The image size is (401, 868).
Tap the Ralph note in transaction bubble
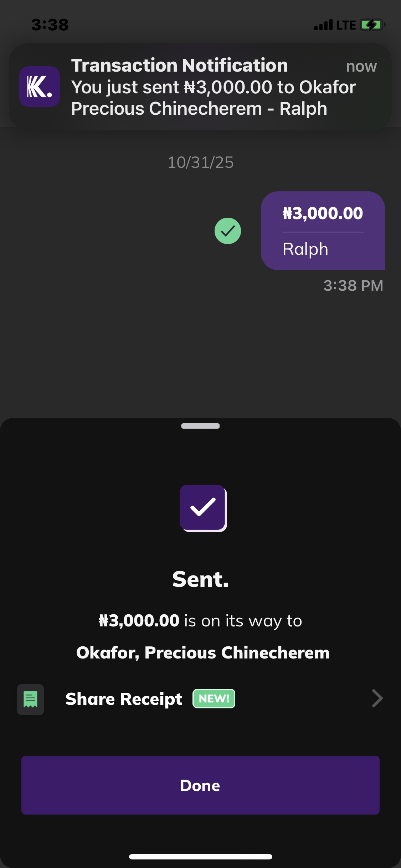305,249
